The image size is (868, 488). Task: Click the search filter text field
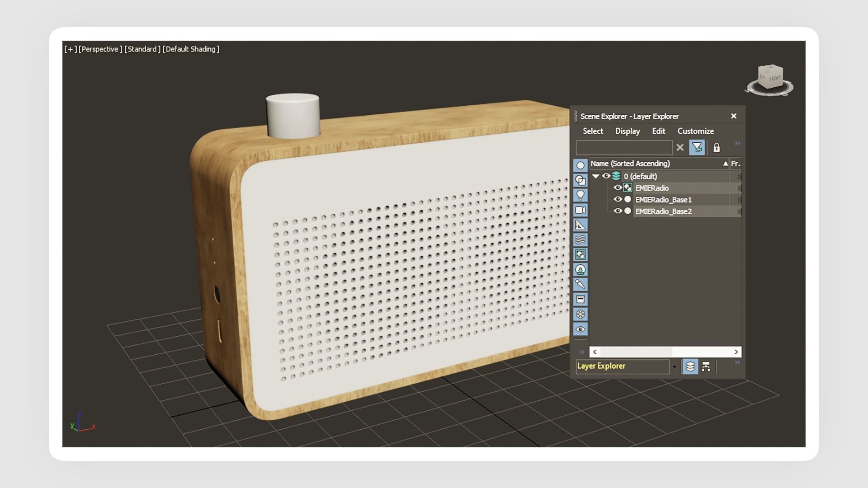(624, 148)
